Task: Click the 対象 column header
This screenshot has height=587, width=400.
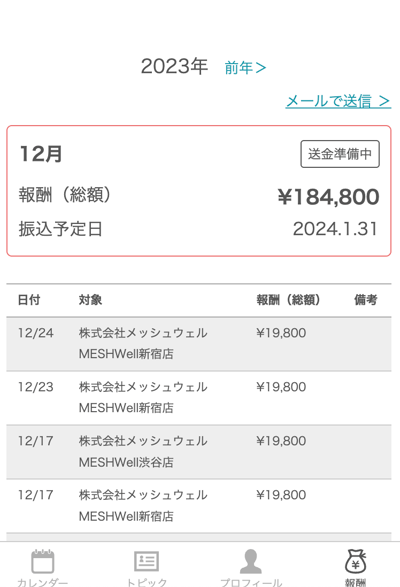Action: click(90, 300)
